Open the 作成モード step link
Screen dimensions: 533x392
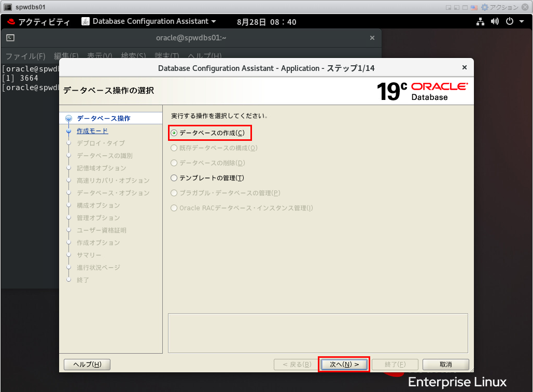[x=92, y=130]
